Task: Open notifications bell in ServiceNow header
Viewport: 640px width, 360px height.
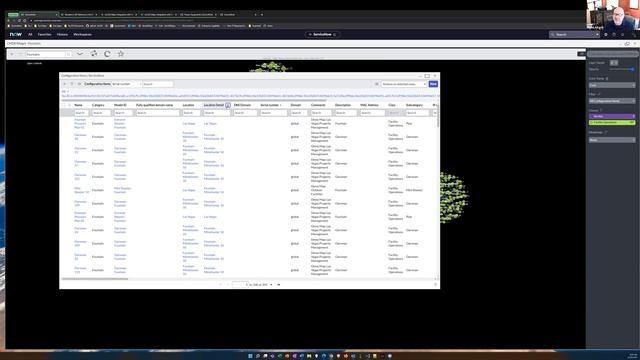Action: [622, 35]
